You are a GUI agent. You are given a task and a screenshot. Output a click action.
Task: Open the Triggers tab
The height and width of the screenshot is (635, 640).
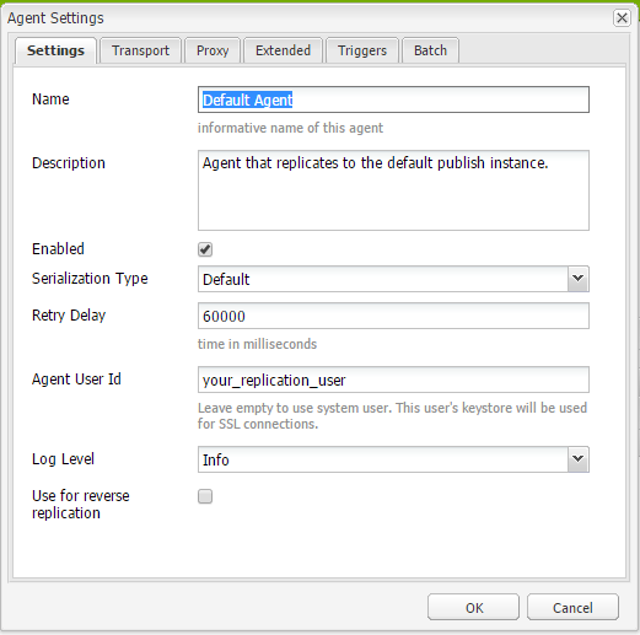[362, 51]
